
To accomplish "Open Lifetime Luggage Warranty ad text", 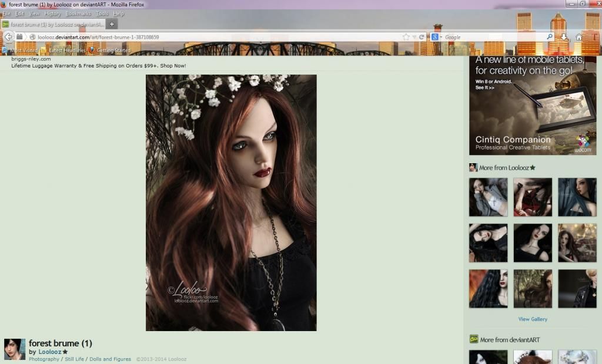I will 99,66.
